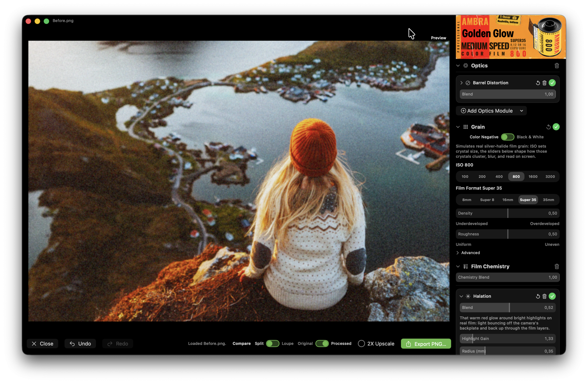Click the Before.png window title
This screenshot has height=384, width=588.
(63, 21)
